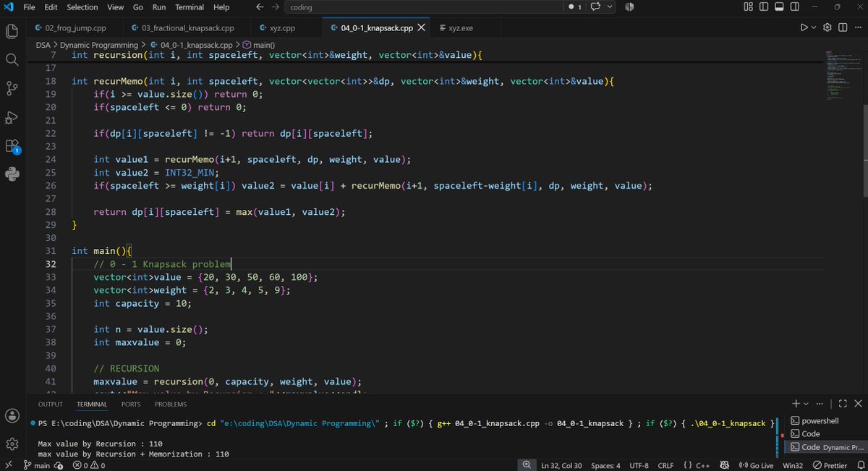Click the DSA breadcrumb item

pyautogui.click(x=43, y=45)
